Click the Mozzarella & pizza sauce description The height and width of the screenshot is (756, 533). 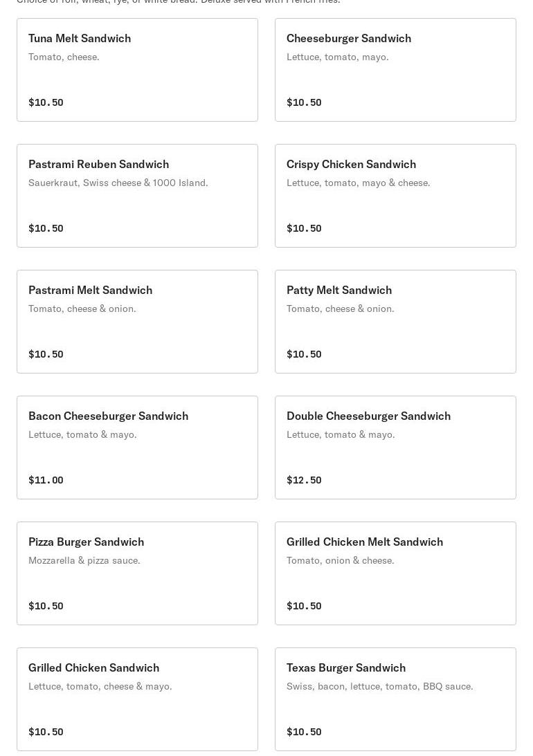point(84,560)
